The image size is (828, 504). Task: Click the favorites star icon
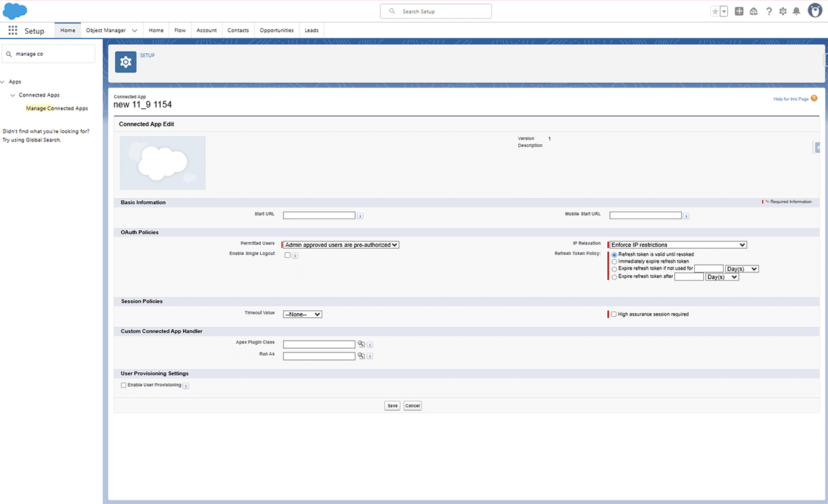tap(715, 12)
